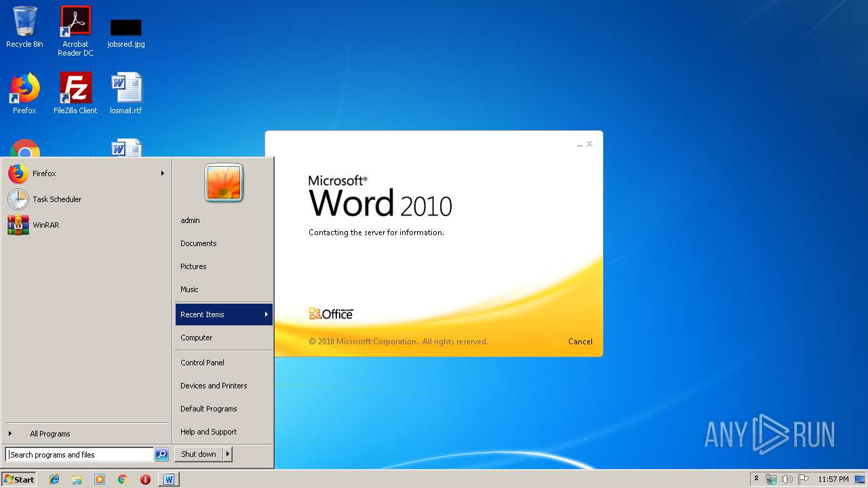The height and width of the screenshot is (488, 868).
Task: Expand Recent Items submenu
Action: 224,314
